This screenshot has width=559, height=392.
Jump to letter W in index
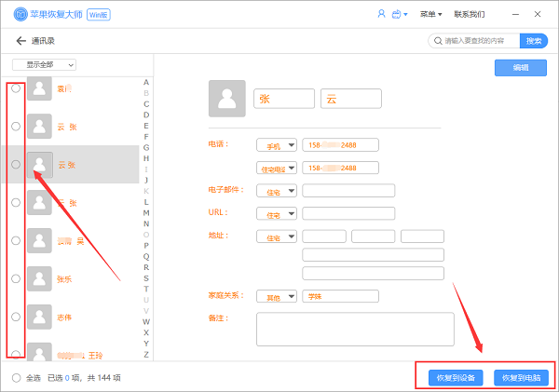pyautogui.click(x=146, y=322)
